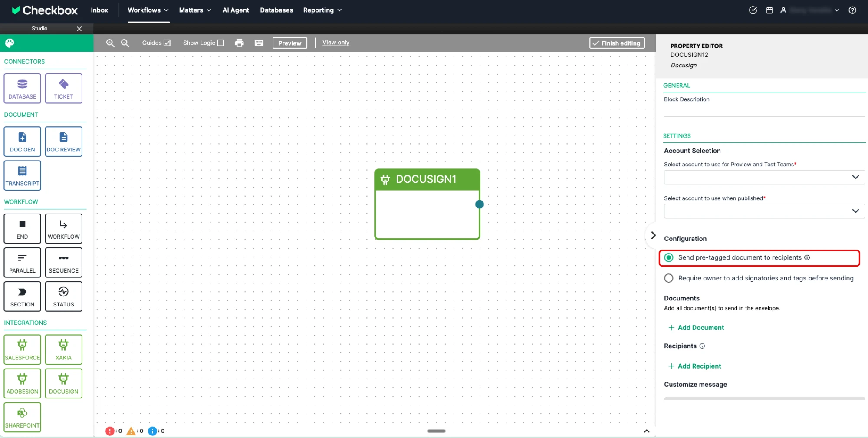Image resolution: width=868 pixels, height=438 pixels.
Task: Click the zoom out magnifier icon
Action: click(x=125, y=43)
